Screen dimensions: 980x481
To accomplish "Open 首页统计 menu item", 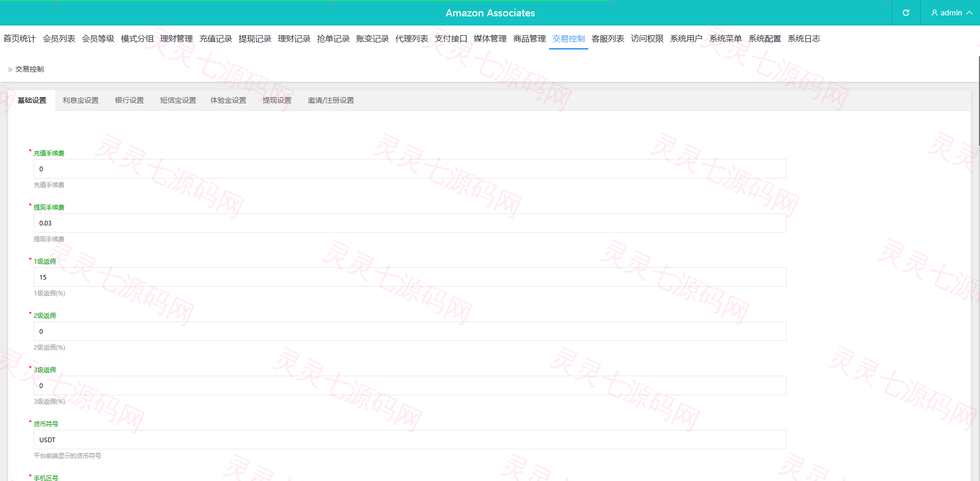I will pos(19,39).
